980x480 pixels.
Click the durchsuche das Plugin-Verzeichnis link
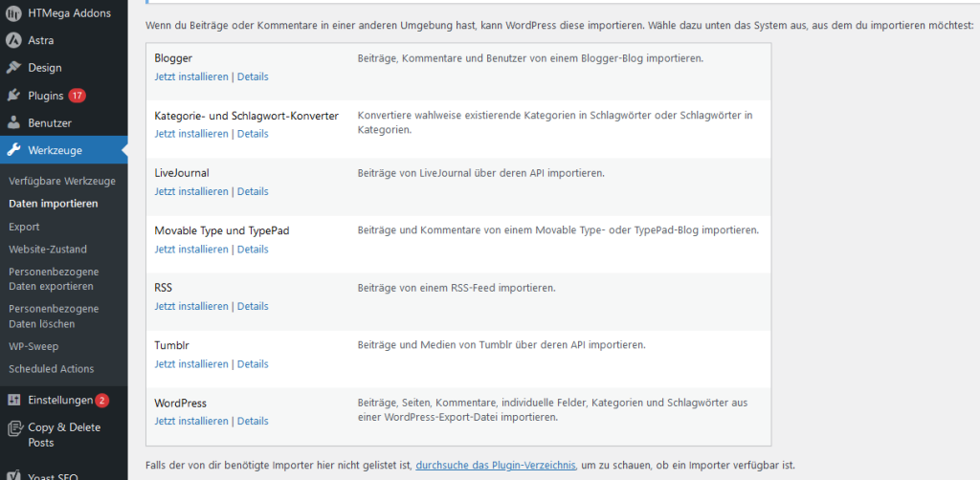[x=496, y=466]
